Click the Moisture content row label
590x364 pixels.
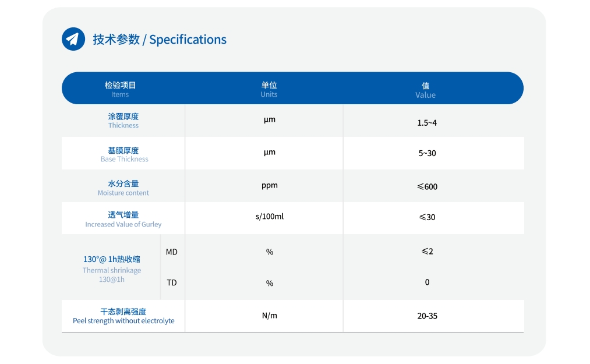pyautogui.click(x=123, y=188)
